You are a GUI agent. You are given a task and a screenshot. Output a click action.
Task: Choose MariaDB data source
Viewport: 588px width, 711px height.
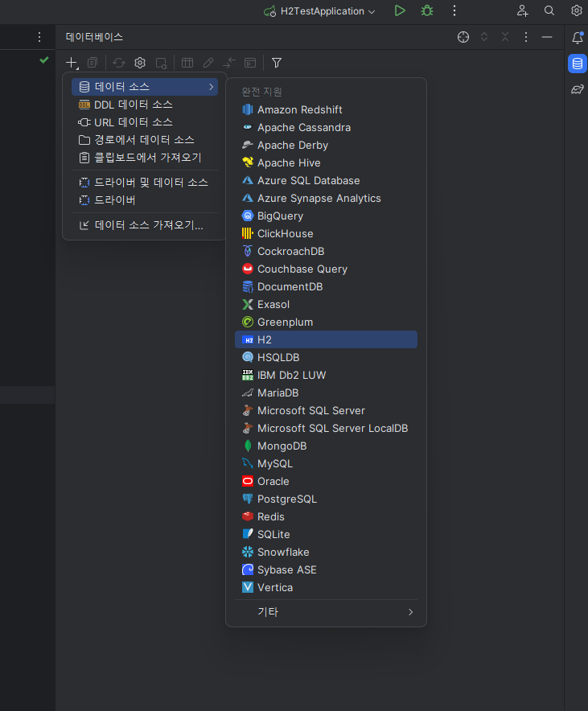point(326,392)
